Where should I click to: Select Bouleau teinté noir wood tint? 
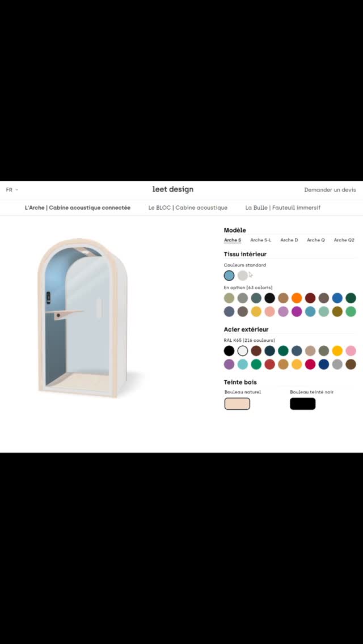point(302,404)
